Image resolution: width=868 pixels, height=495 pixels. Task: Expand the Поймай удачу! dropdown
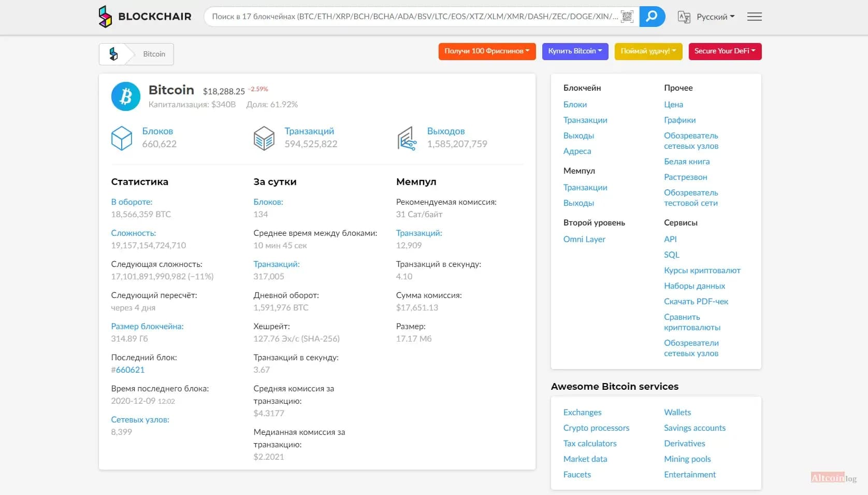point(648,51)
